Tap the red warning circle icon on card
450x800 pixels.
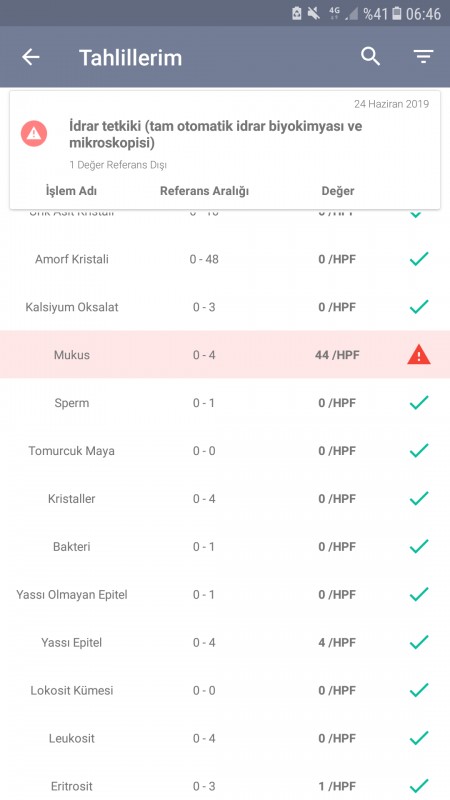tap(34, 134)
